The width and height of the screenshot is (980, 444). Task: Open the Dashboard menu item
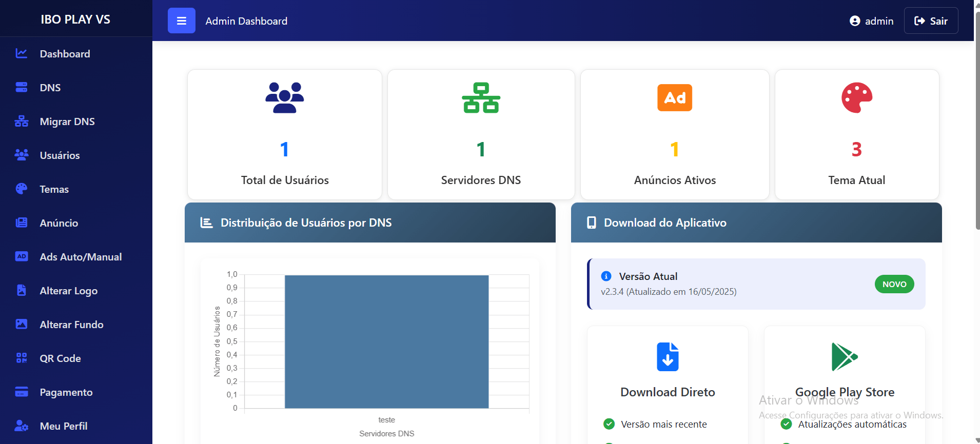pyautogui.click(x=65, y=54)
